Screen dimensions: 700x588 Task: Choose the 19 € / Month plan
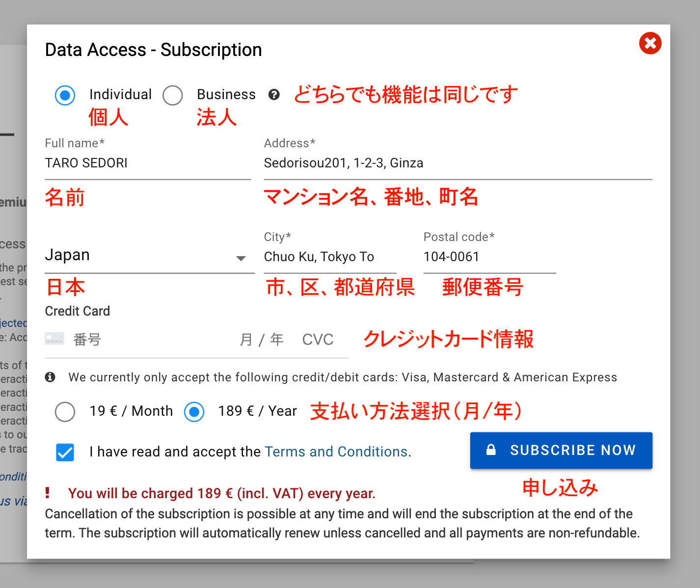(65, 411)
